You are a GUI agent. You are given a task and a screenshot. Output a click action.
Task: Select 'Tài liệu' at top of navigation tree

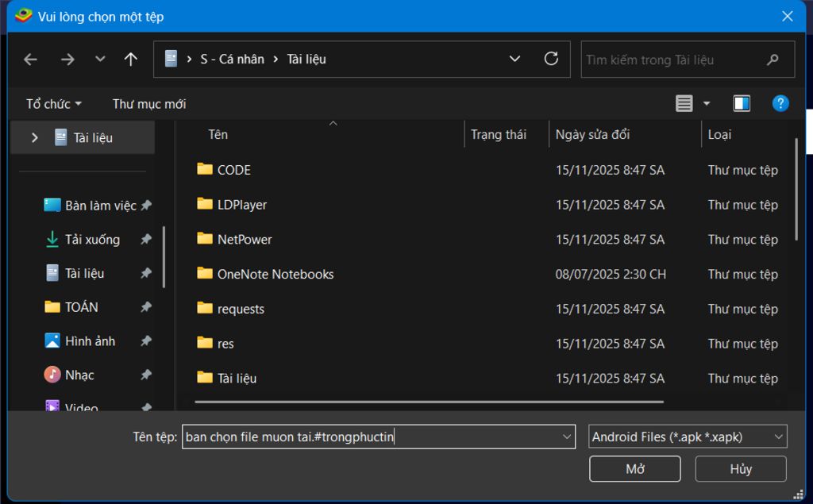[x=83, y=138]
